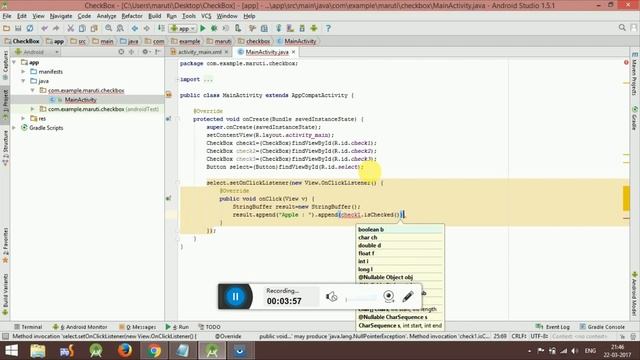Click the CheckBox breadcrumb
The image size is (640, 360).
click(x=22, y=41)
